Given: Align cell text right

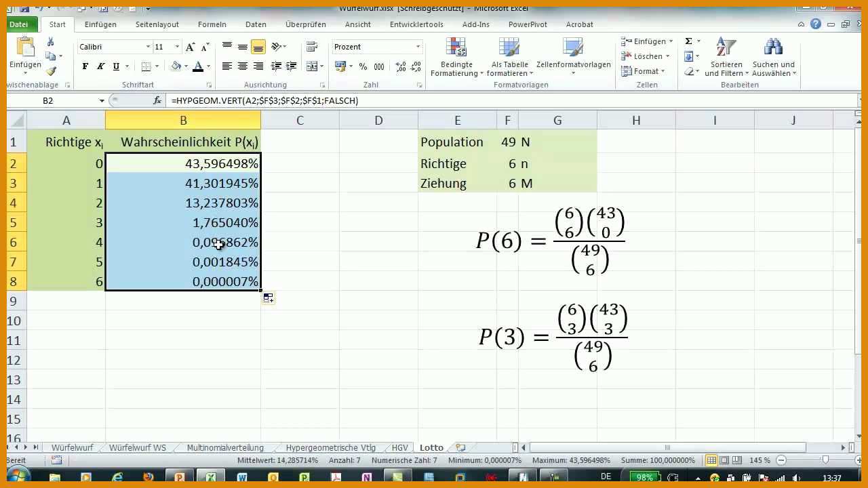Looking at the screenshot, I should (x=258, y=66).
